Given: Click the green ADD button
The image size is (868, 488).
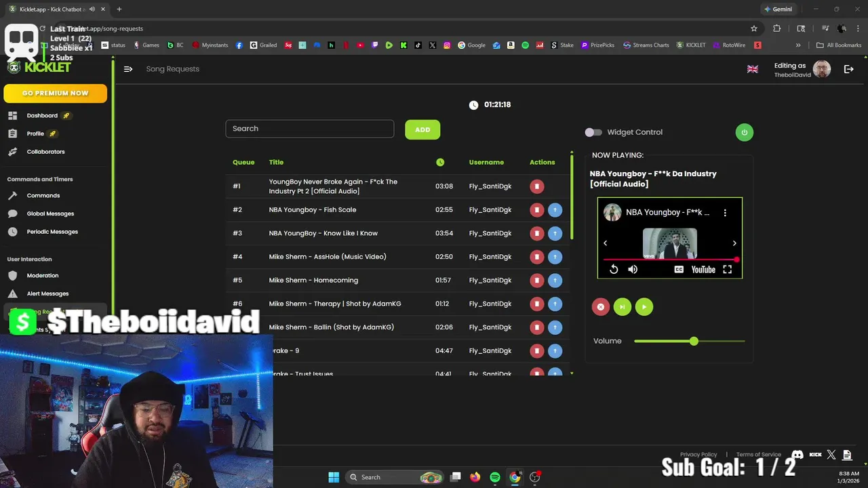Looking at the screenshot, I should (422, 129).
